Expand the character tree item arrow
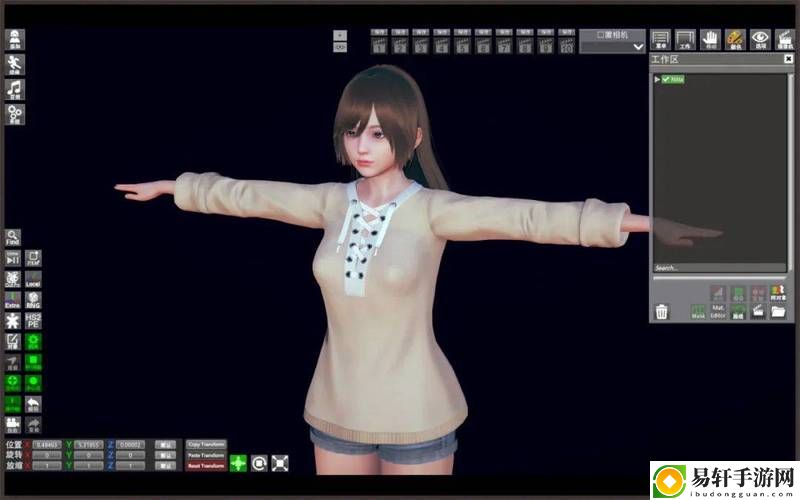800x500 pixels. point(657,80)
